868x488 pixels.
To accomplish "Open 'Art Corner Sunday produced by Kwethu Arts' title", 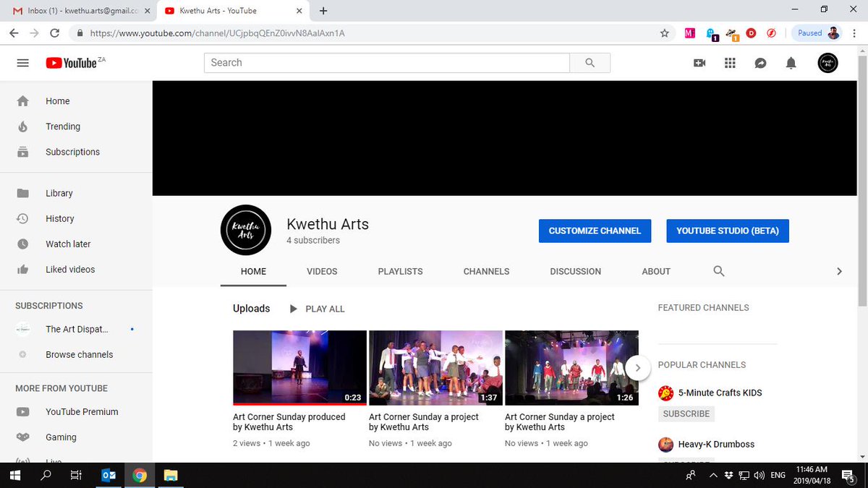I will [x=289, y=422].
